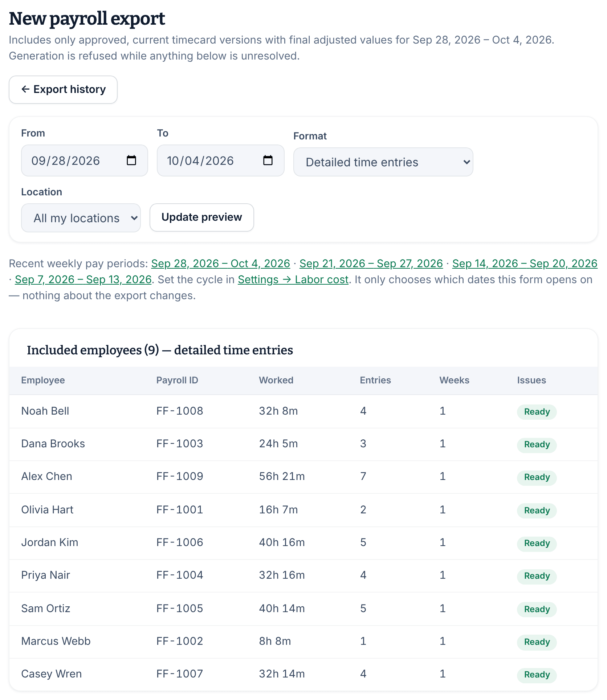Click worked time 40h 14m
This screenshot has height=700, width=607.
(x=282, y=609)
